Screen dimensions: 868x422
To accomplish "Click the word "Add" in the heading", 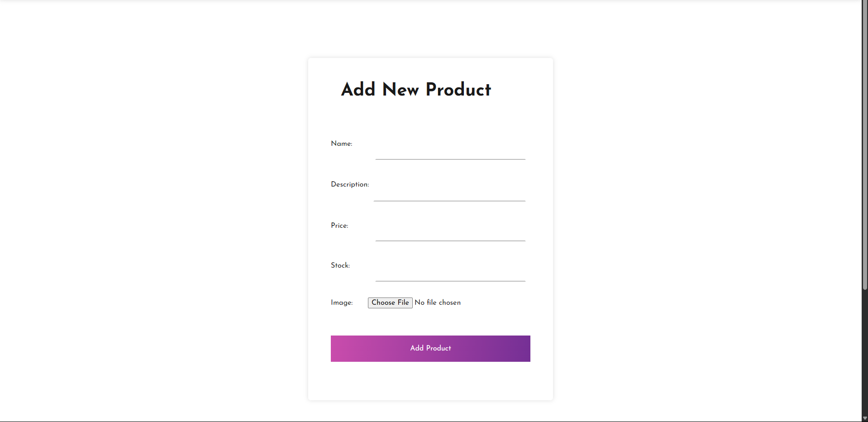I will pos(358,89).
